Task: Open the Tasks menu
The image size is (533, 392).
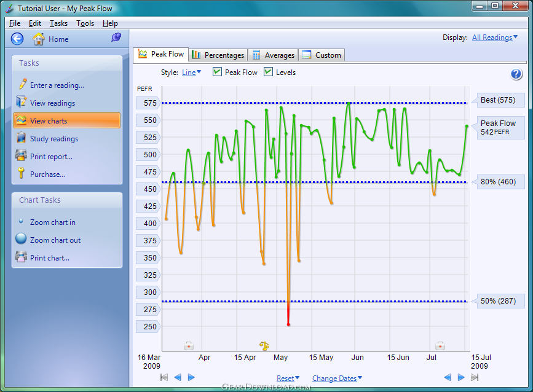Action: pyautogui.click(x=58, y=23)
